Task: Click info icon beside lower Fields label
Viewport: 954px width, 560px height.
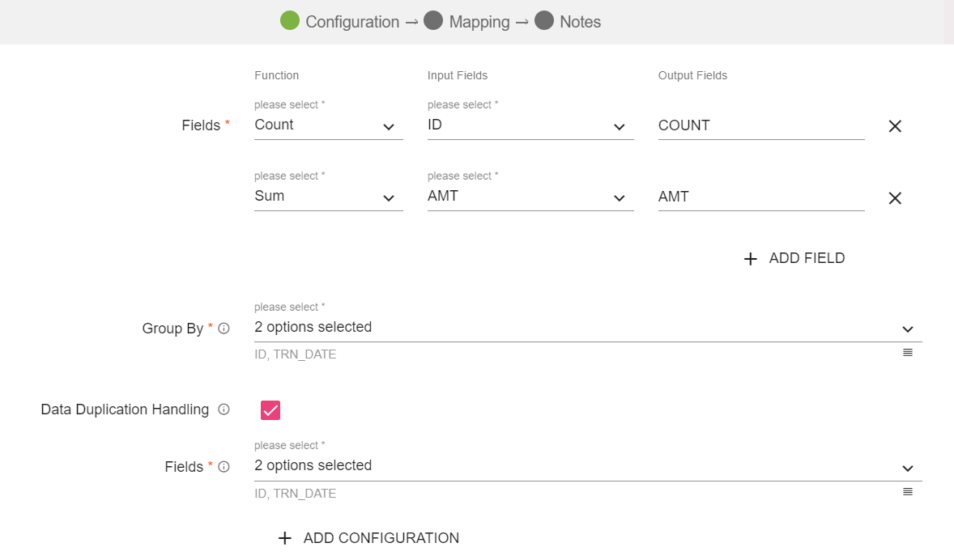Action: click(224, 467)
